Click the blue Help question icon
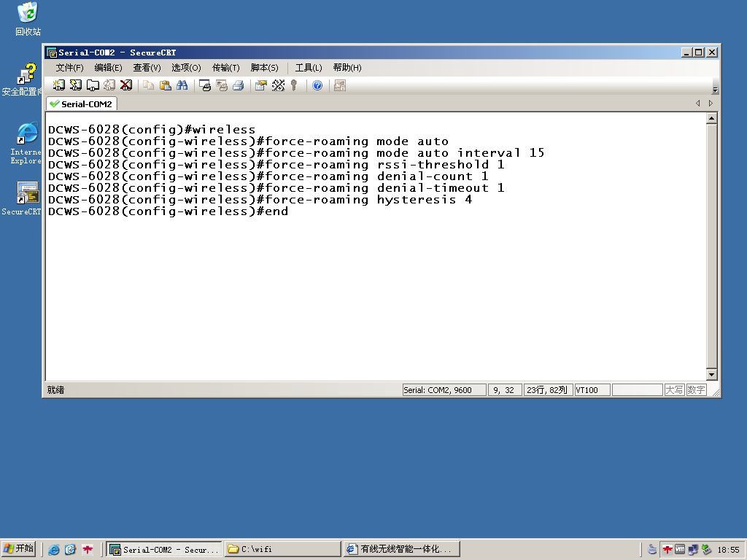The width and height of the screenshot is (747, 560). pos(317,85)
